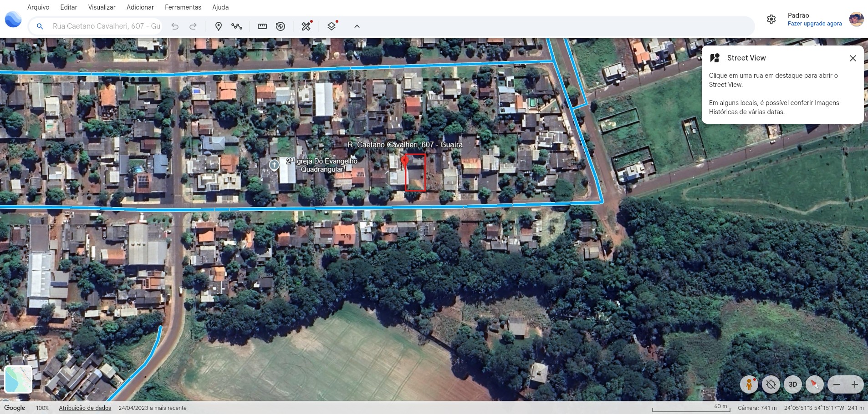Open the design tools pencil-ruler icon
Screen dimensions: 868x414
(x=306, y=26)
